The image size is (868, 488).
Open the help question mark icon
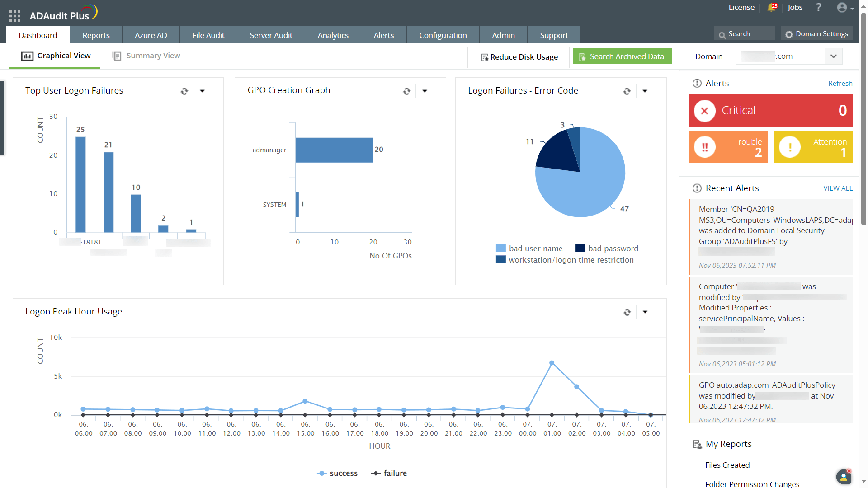tap(818, 8)
